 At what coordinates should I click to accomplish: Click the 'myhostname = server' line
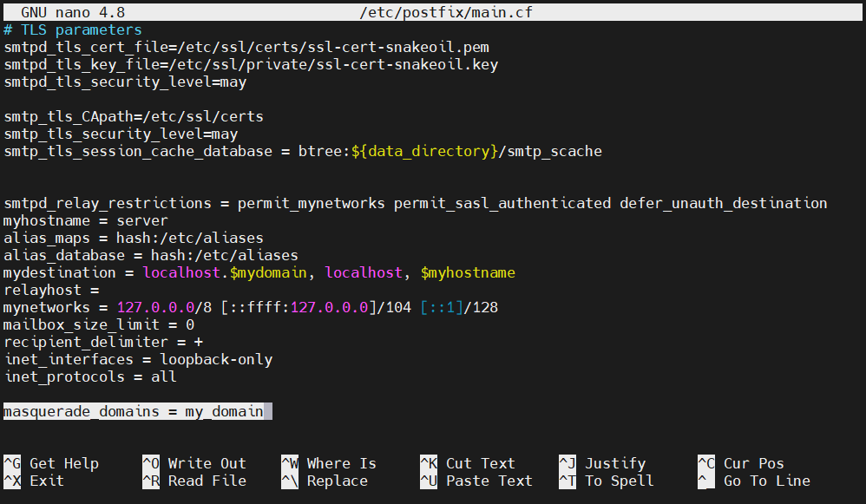86,221
